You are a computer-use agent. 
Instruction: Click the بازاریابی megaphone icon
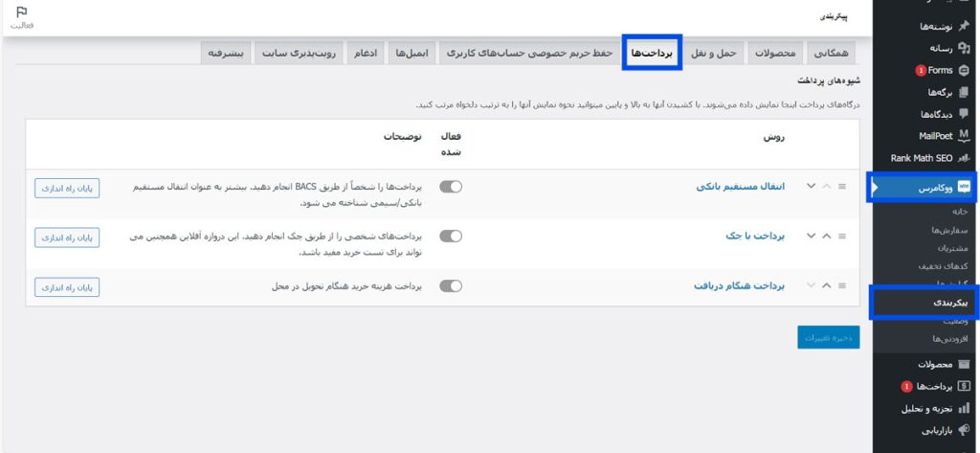(x=963, y=430)
